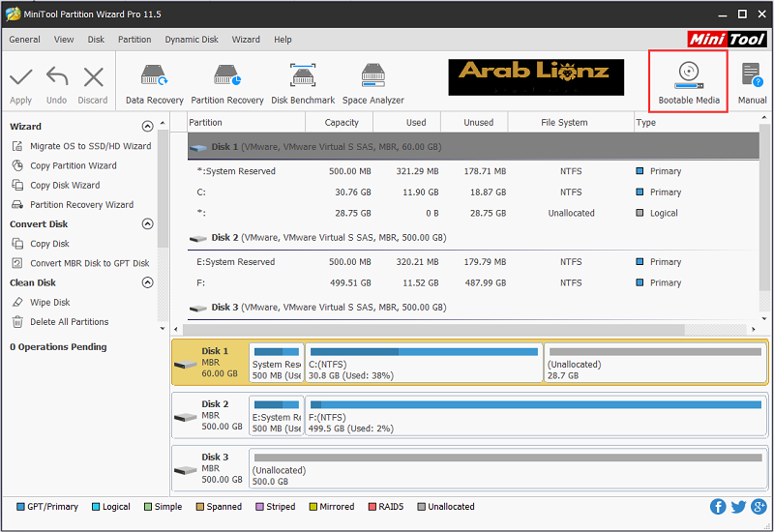Sort by Used column header
This screenshot has height=532, width=774.
pos(407,123)
